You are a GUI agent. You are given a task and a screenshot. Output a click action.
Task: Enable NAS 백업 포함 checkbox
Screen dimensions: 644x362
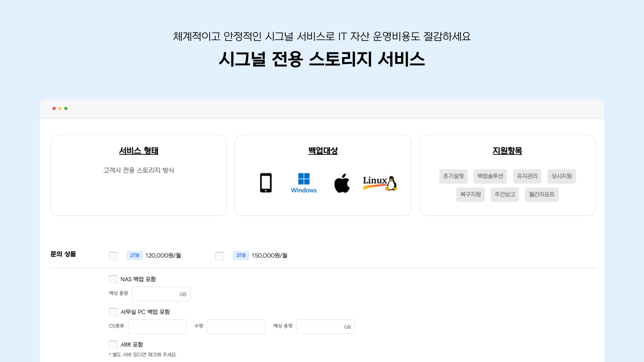113,279
